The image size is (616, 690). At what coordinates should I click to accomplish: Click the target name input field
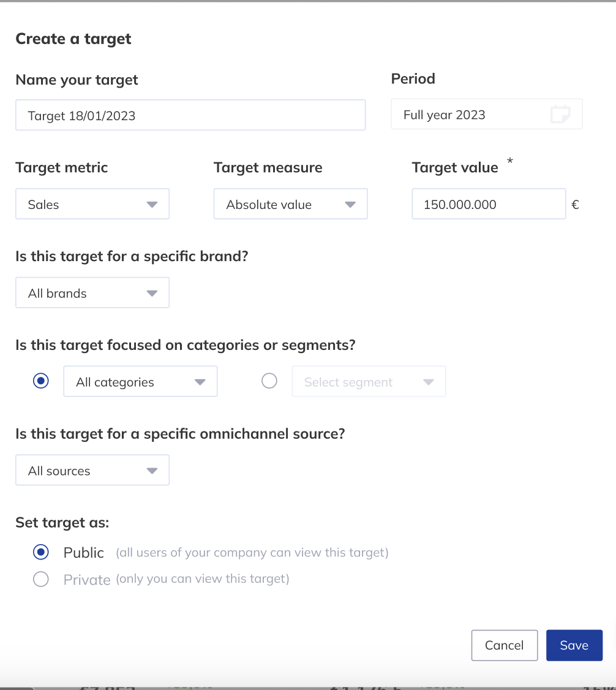coord(190,116)
